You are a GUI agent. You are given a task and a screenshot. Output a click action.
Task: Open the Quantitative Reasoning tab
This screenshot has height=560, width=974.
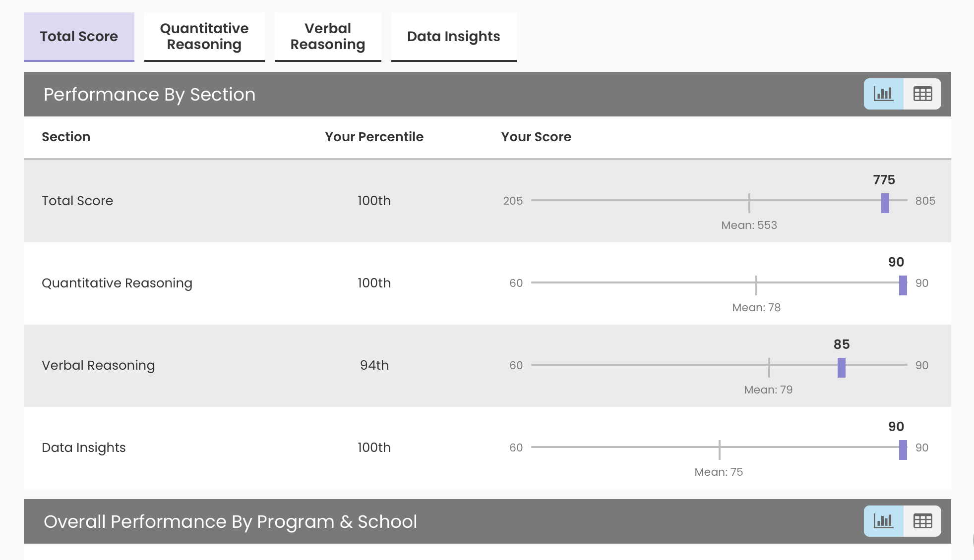click(x=204, y=37)
